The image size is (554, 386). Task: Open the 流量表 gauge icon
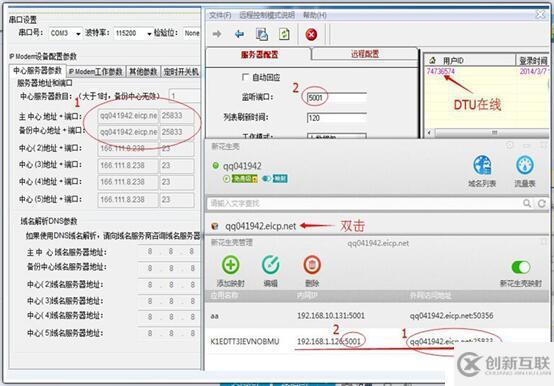(x=525, y=165)
